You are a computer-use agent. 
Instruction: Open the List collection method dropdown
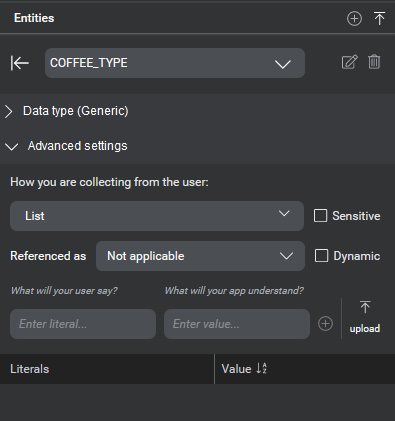157,216
